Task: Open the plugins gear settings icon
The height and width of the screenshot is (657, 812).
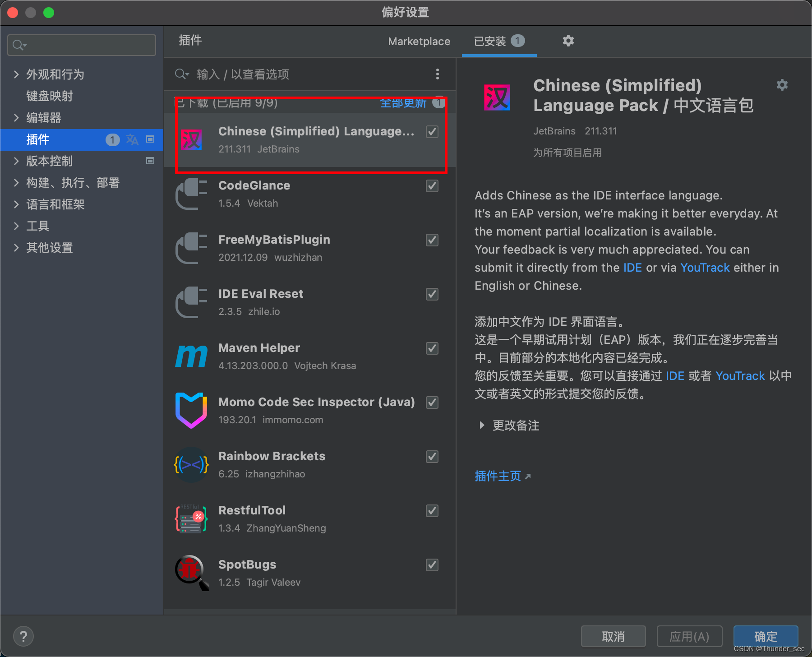Action: 568,41
